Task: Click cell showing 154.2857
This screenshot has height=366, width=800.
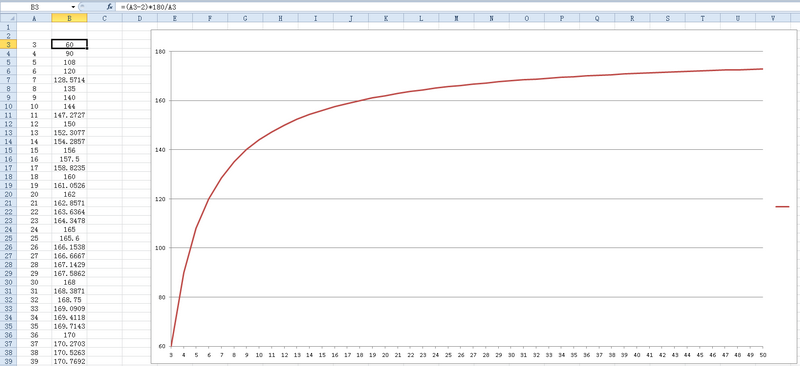Action: (x=69, y=141)
